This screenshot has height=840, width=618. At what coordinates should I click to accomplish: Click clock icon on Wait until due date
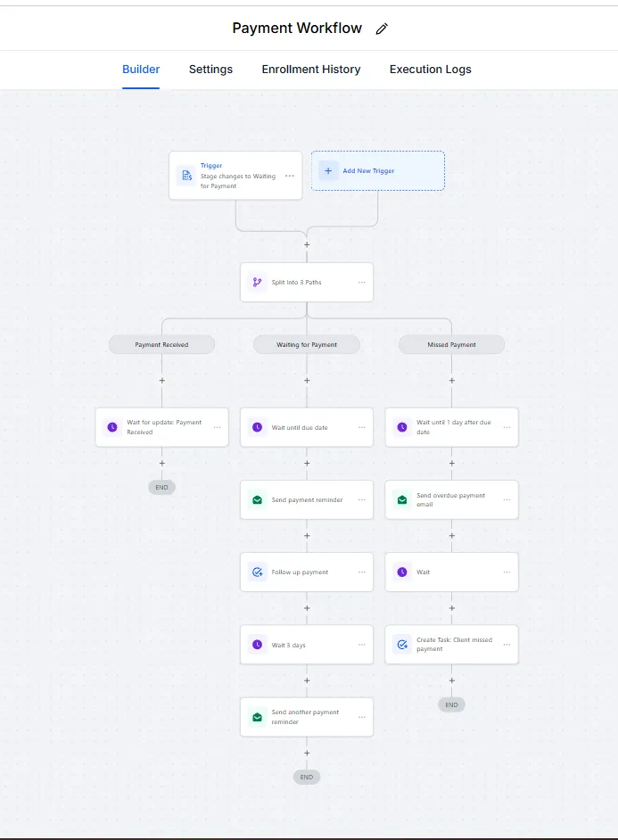pos(257,427)
